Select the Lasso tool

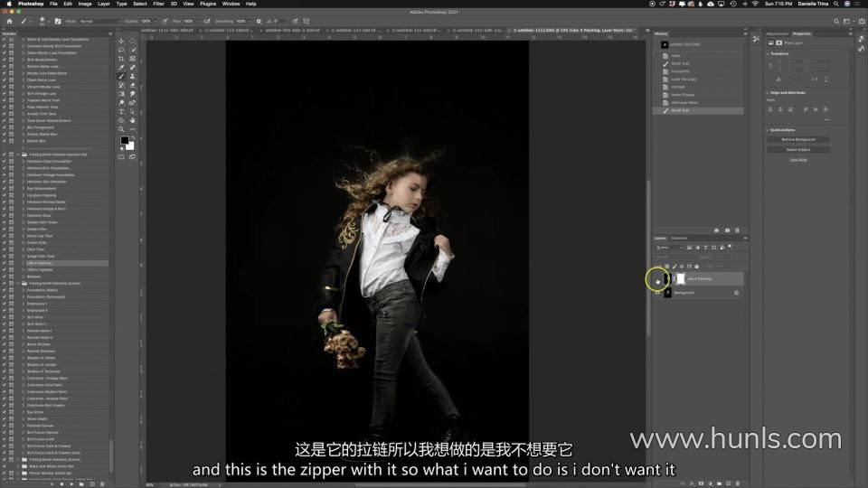click(x=121, y=50)
